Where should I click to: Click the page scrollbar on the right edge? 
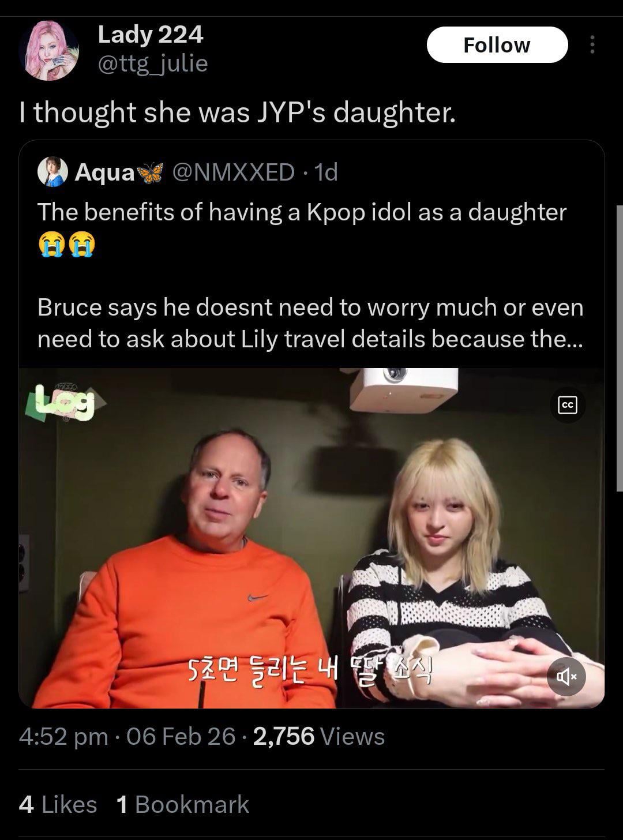[x=620, y=348]
